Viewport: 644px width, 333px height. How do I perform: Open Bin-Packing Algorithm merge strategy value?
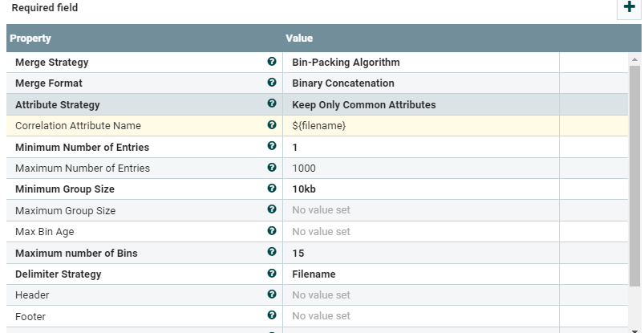click(346, 62)
